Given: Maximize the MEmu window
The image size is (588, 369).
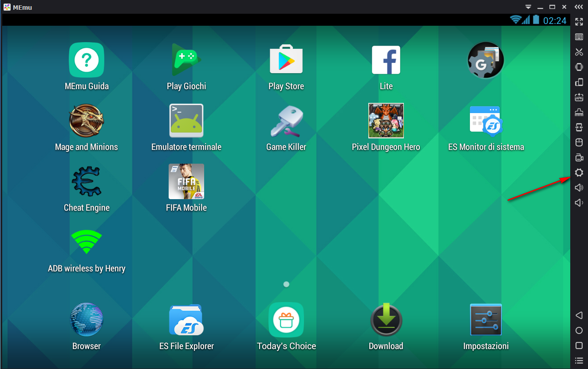Looking at the screenshot, I should point(552,7).
